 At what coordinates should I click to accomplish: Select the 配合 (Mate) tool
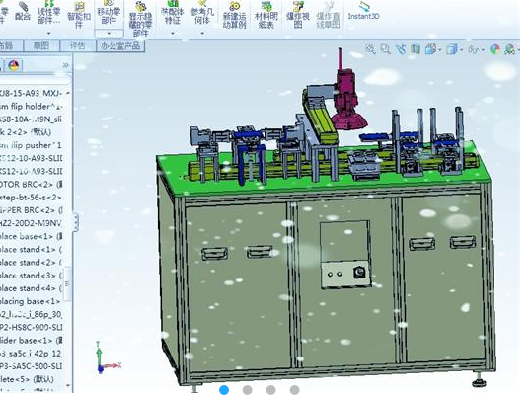pos(23,11)
